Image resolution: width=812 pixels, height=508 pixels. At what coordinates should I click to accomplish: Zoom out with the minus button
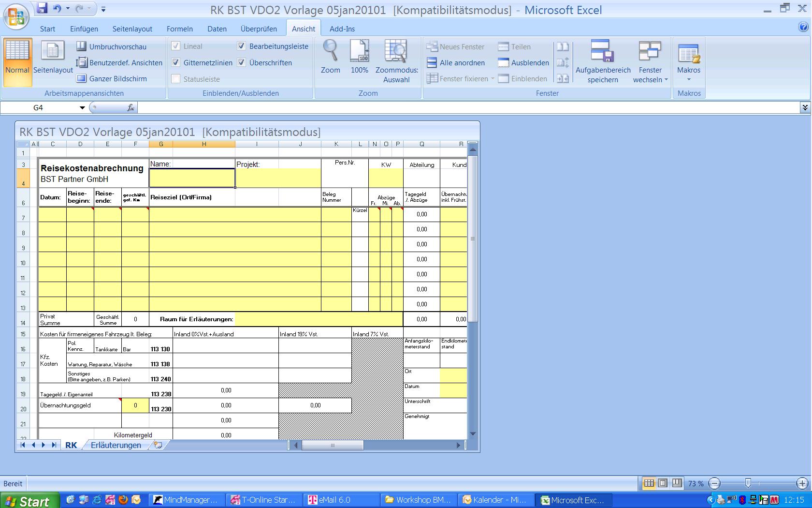pos(715,483)
